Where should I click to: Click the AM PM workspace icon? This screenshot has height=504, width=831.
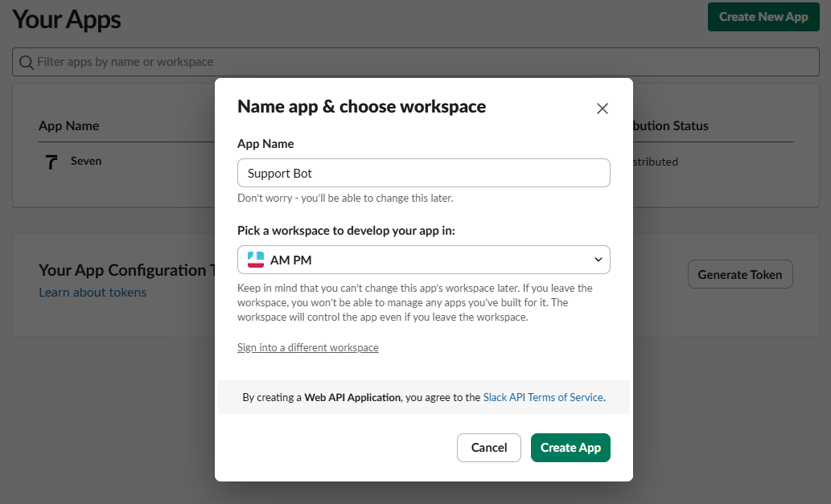255,260
